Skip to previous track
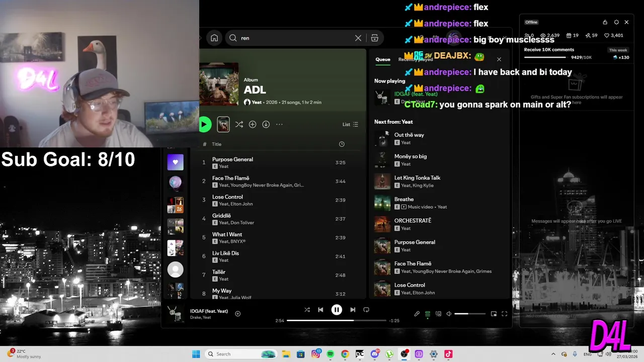The width and height of the screenshot is (644, 362). click(x=320, y=310)
